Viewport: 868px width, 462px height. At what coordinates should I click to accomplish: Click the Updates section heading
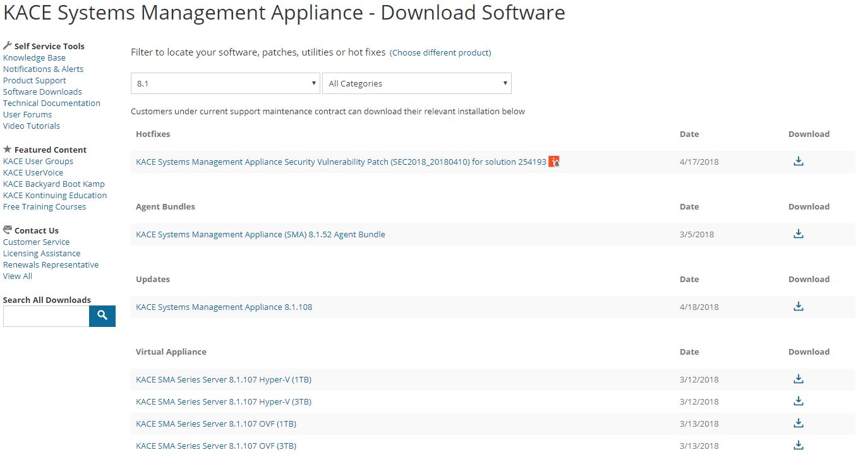point(153,279)
